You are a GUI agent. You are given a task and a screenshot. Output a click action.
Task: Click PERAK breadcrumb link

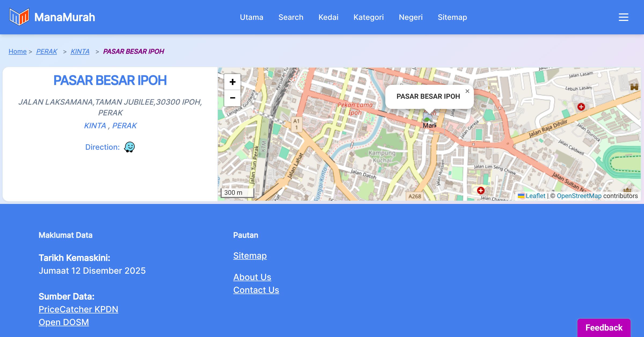(x=47, y=51)
